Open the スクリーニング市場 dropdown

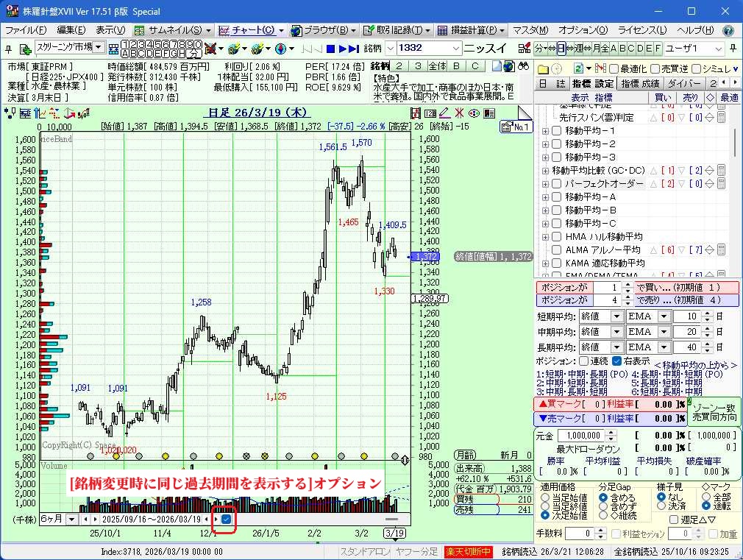99,47
